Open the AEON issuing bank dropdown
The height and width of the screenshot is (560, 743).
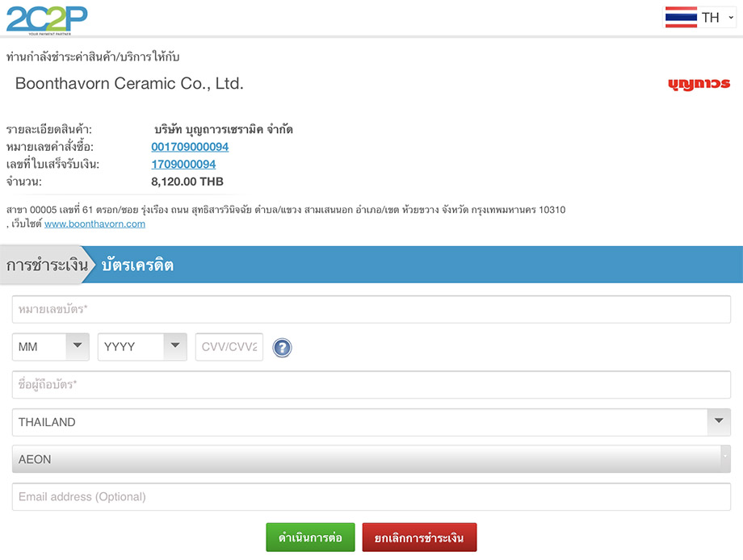pos(371,459)
